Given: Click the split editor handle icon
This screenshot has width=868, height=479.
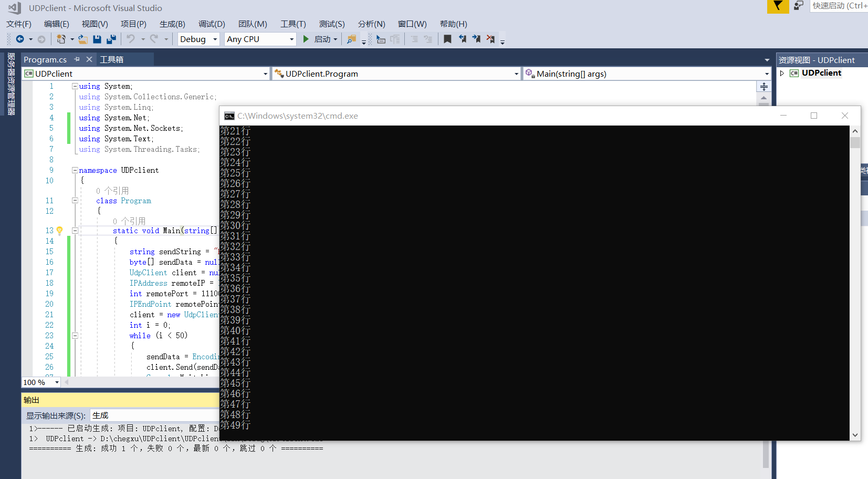Looking at the screenshot, I should pyautogui.click(x=764, y=87).
